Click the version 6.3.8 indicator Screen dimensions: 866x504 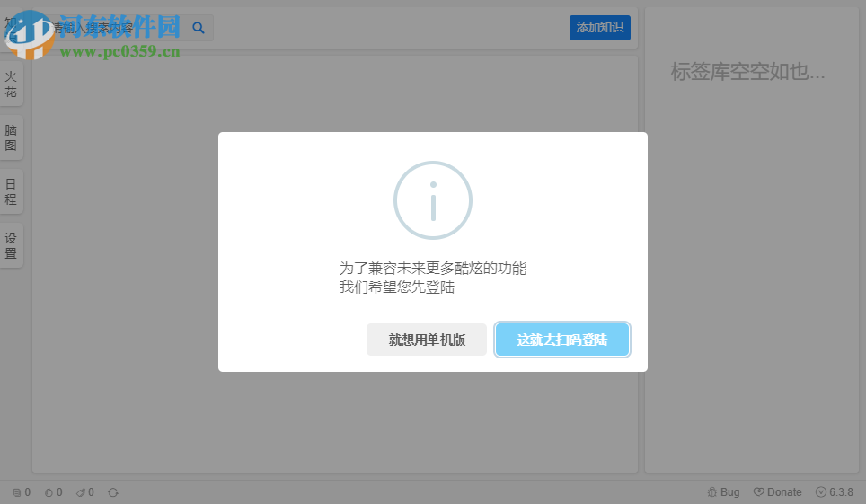click(835, 491)
